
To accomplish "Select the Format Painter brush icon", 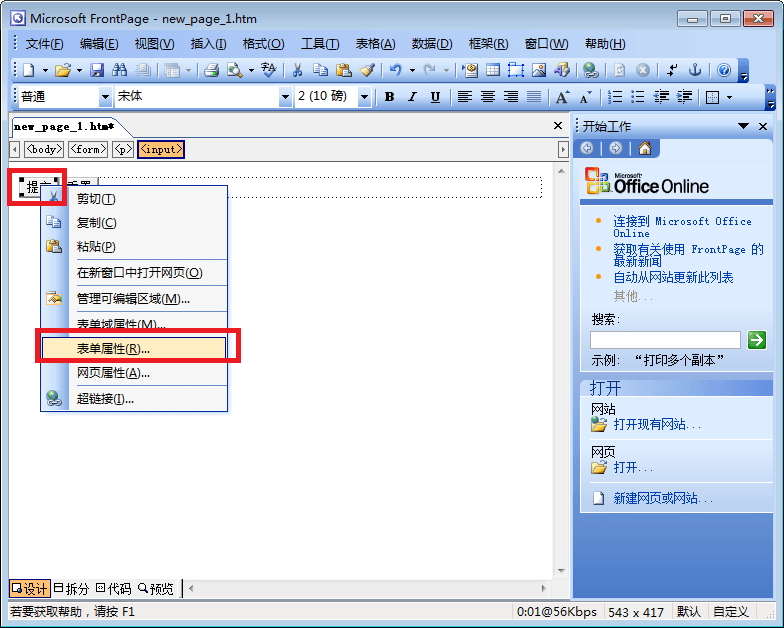I will [x=367, y=70].
